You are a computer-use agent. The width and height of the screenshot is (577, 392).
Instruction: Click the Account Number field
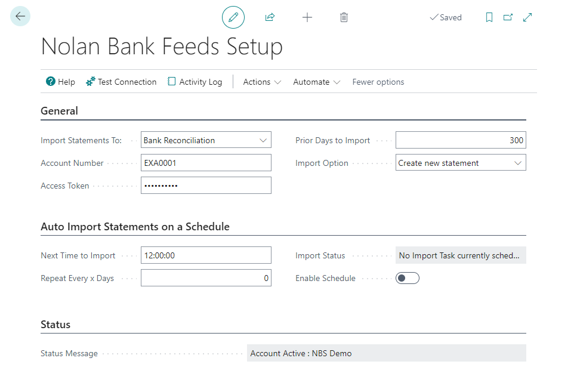point(206,163)
